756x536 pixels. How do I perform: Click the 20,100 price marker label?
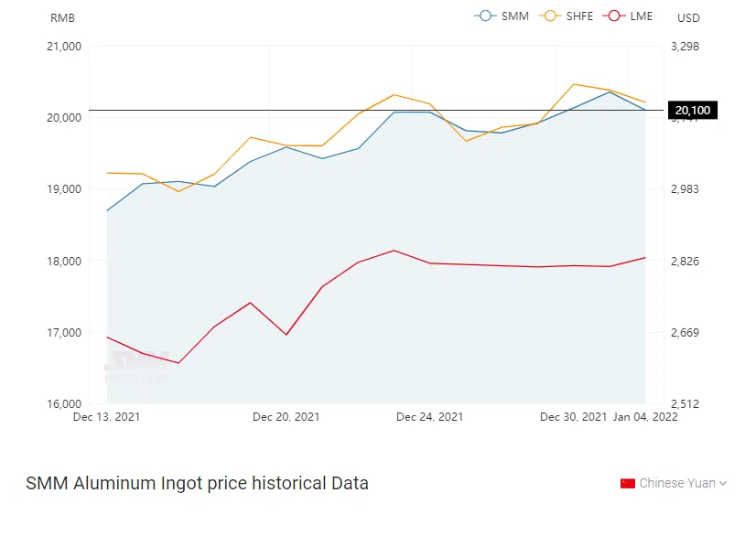point(692,111)
